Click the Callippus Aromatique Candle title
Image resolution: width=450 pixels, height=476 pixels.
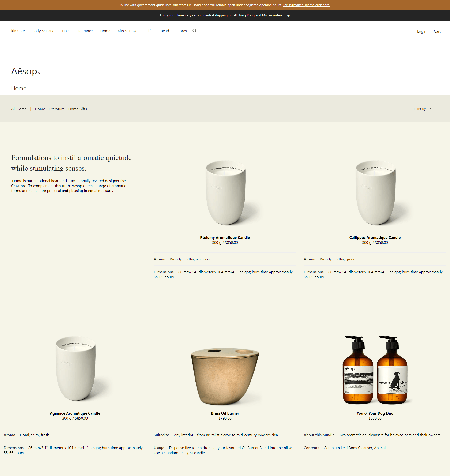click(375, 237)
